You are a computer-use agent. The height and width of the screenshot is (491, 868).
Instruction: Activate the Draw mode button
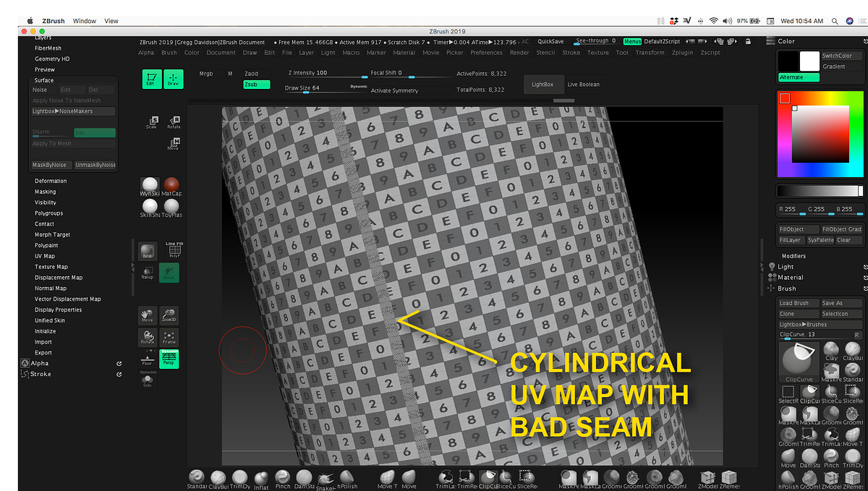[174, 80]
